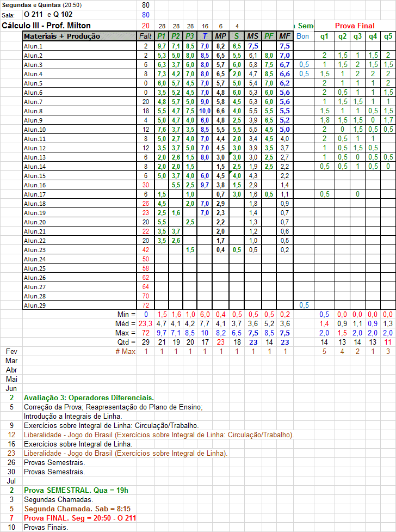Select the 'Cálculo III - Prof. Milton' title cell
Image resolution: width=396 pixels, height=532 pixels.
47,26
